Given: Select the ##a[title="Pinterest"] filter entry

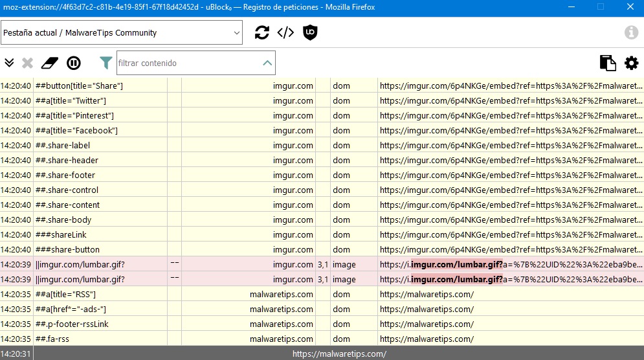Looking at the screenshot, I should pyautogui.click(x=74, y=115).
